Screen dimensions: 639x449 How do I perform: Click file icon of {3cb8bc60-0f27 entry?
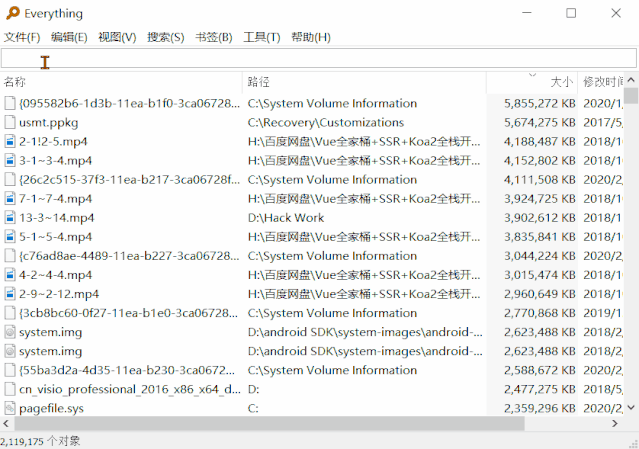click(x=10, y=313)
